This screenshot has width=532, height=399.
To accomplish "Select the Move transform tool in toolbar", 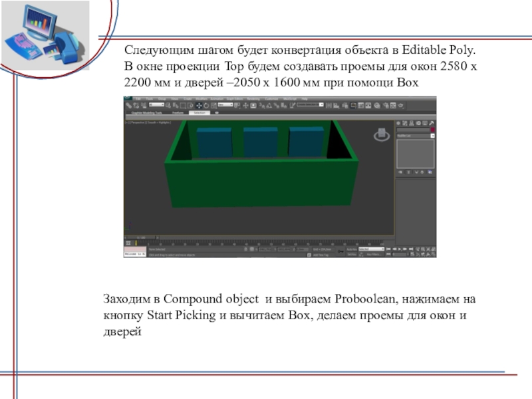I will coord(199,105).
